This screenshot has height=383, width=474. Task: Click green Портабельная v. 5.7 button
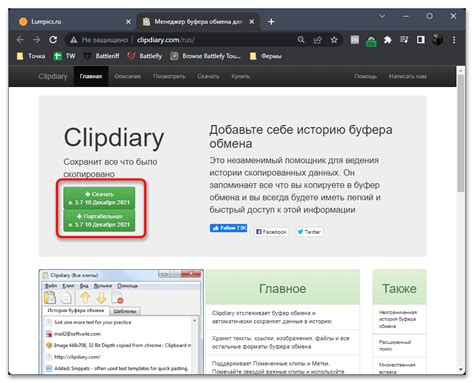coord(99,220)
